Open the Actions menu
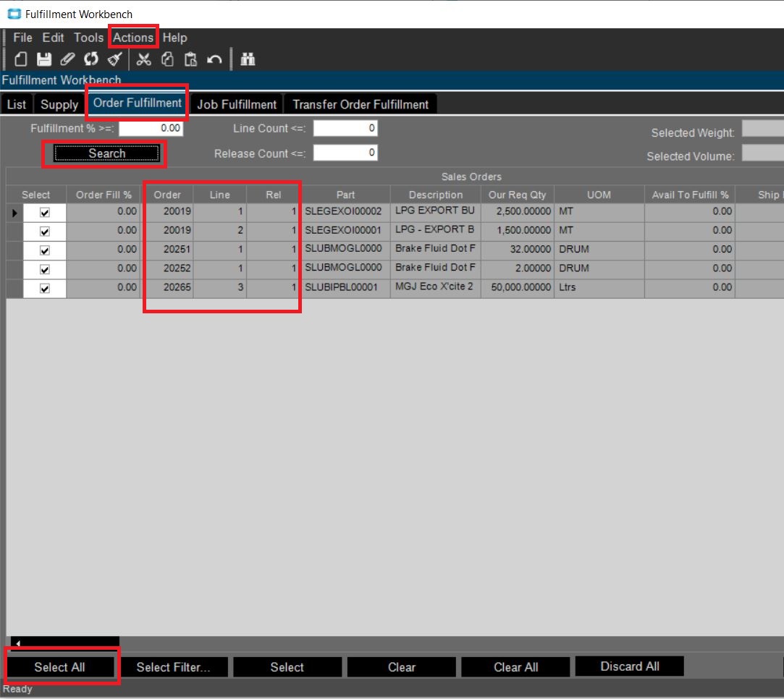The height and width of the screenshot is (699, 784). [x=133, y=38]
